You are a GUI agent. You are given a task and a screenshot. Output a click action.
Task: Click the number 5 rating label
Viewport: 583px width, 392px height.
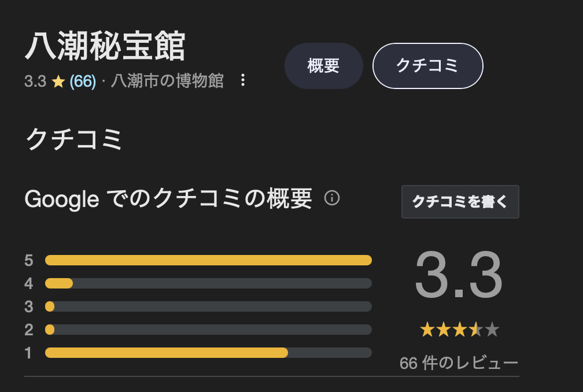coord(29,261)
